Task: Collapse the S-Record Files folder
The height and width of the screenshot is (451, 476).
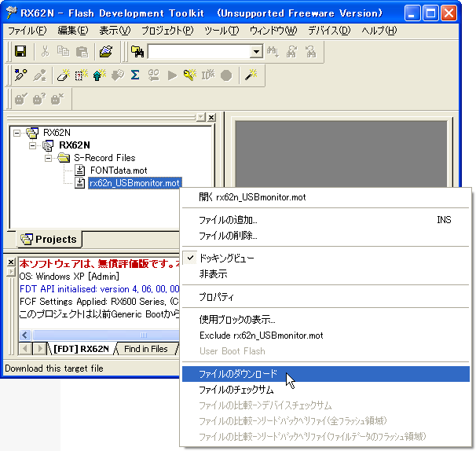Action: click(48, 158)
